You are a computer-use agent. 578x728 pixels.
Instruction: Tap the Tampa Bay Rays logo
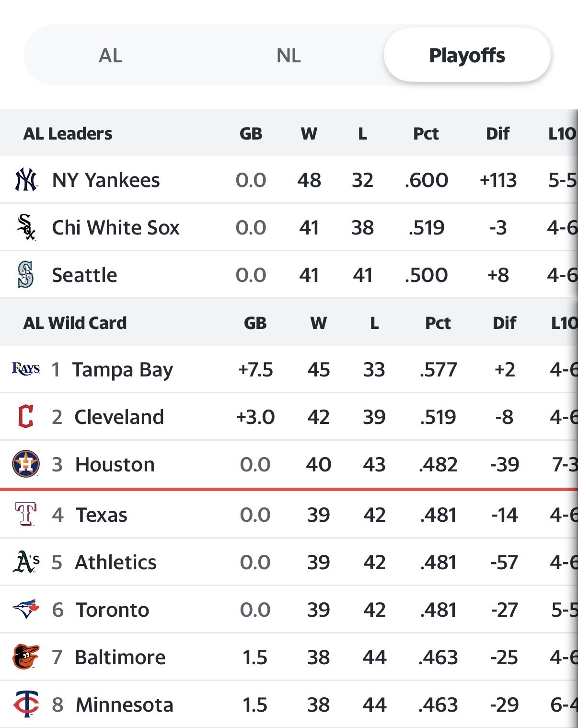point(26,368)
